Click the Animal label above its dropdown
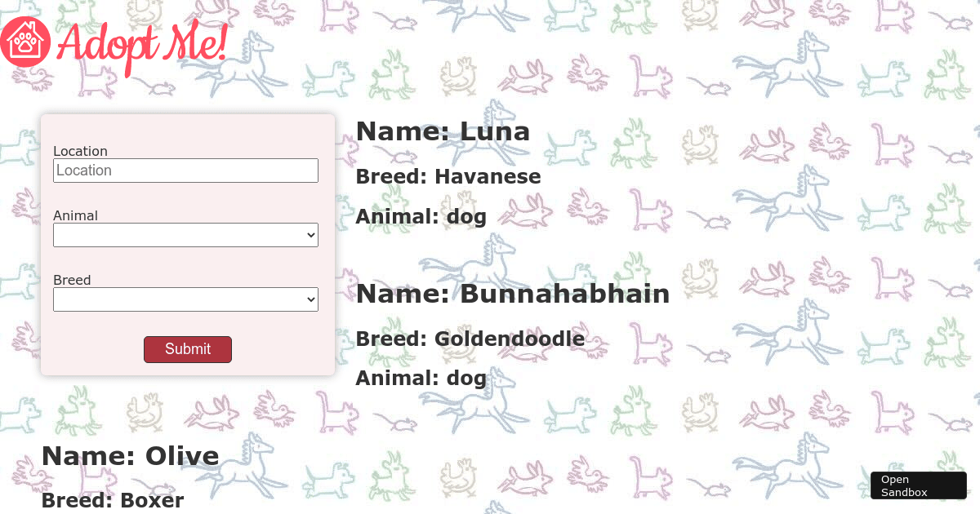Image resolution: width=980 pixels, height=514 pixels. tap(75, 215)
